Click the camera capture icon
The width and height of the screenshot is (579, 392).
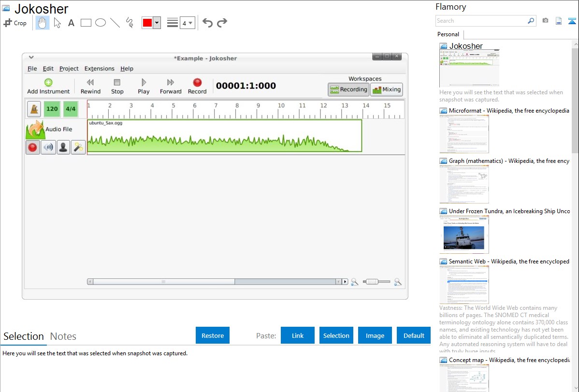point(545,21)
